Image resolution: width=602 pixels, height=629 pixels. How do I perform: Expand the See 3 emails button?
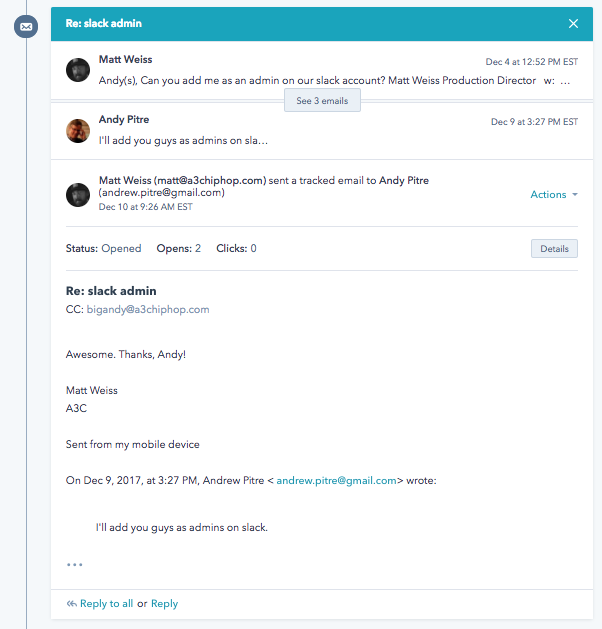[322, 101]
